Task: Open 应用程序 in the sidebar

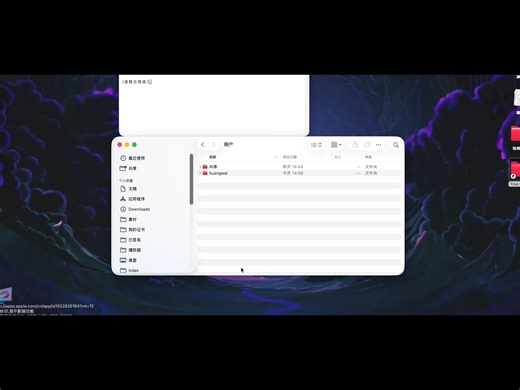Action: point(136,199)
